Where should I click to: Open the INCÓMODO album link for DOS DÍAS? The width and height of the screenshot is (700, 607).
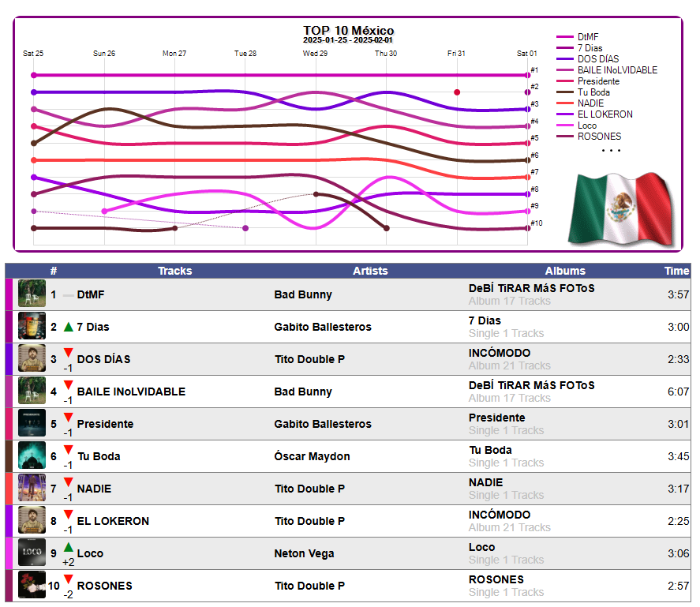[500, 353]
